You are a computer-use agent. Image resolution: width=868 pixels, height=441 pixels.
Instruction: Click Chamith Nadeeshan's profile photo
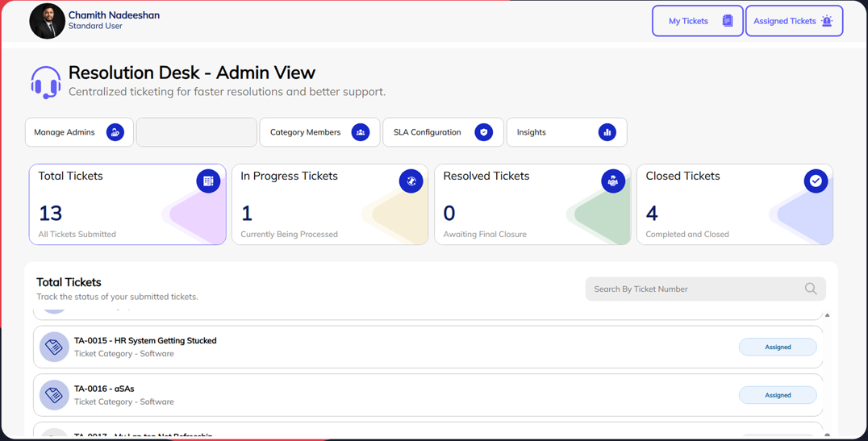[x=47, y=21]
